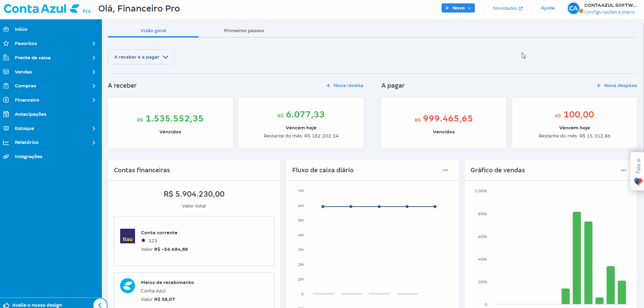Click the plus icon beside Nova receita
This screenshot has width=644, height=308.
click(x=328, y=86)
